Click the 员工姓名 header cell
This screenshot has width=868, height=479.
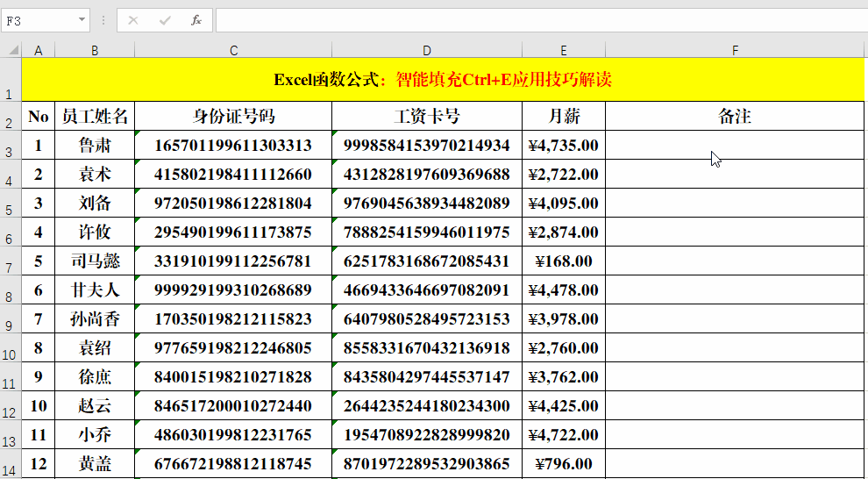click(x=95, y=116)
